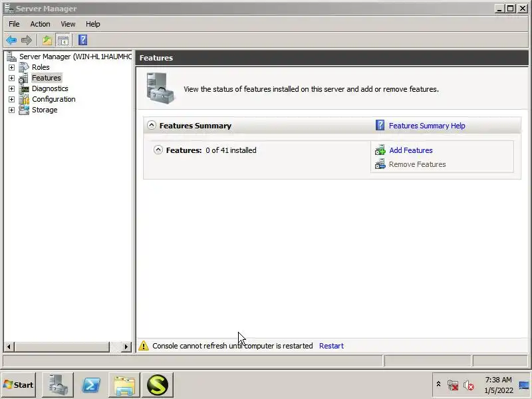This screenshot has height=399, width=532.
Task: Click the Start button
Action: click(x=19, y=385)
